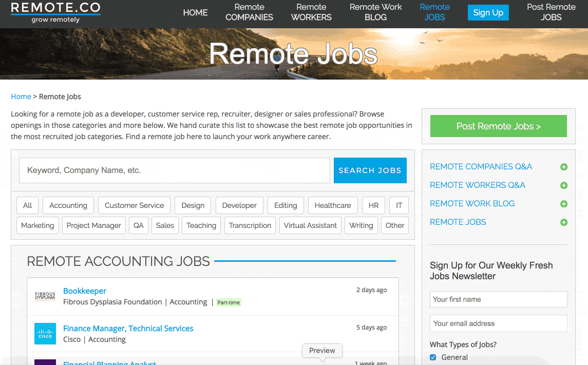
Task: Expand Remote Workers Q&A plus icon
Action: [563, 185]
